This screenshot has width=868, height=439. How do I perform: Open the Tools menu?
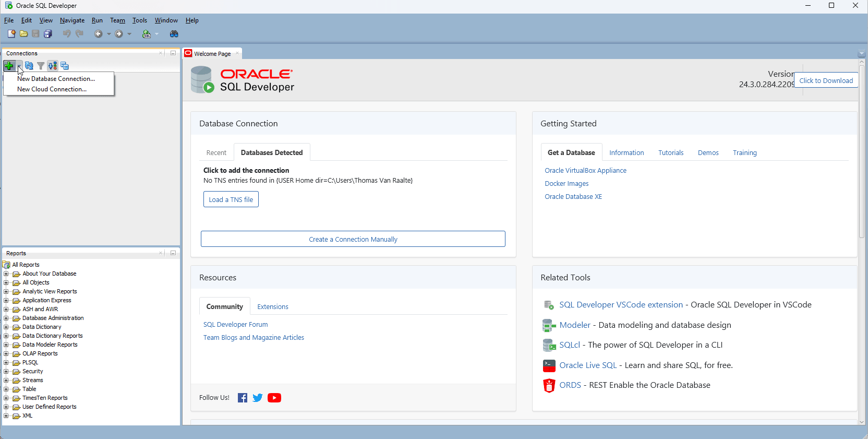tap(139, 20)
